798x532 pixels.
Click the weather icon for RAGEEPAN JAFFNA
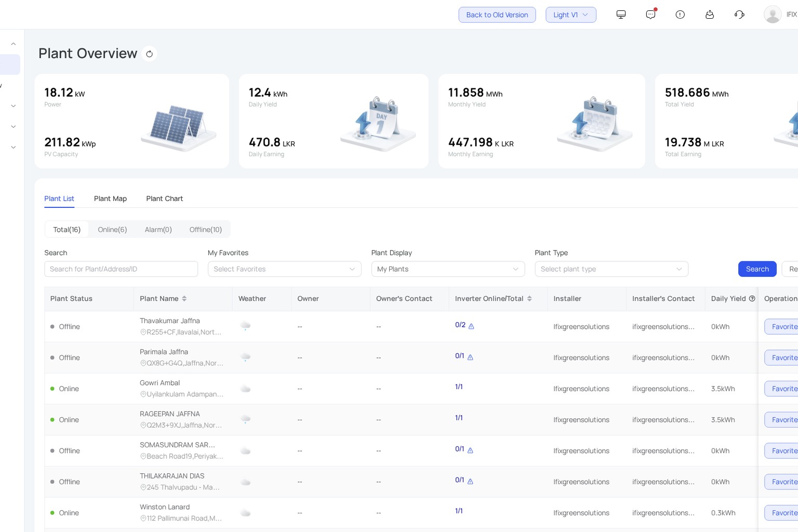pos(246,419)
